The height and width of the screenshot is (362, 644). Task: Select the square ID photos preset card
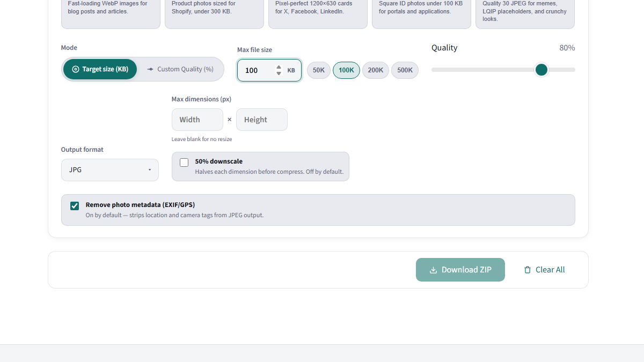(x=421, y=14)
